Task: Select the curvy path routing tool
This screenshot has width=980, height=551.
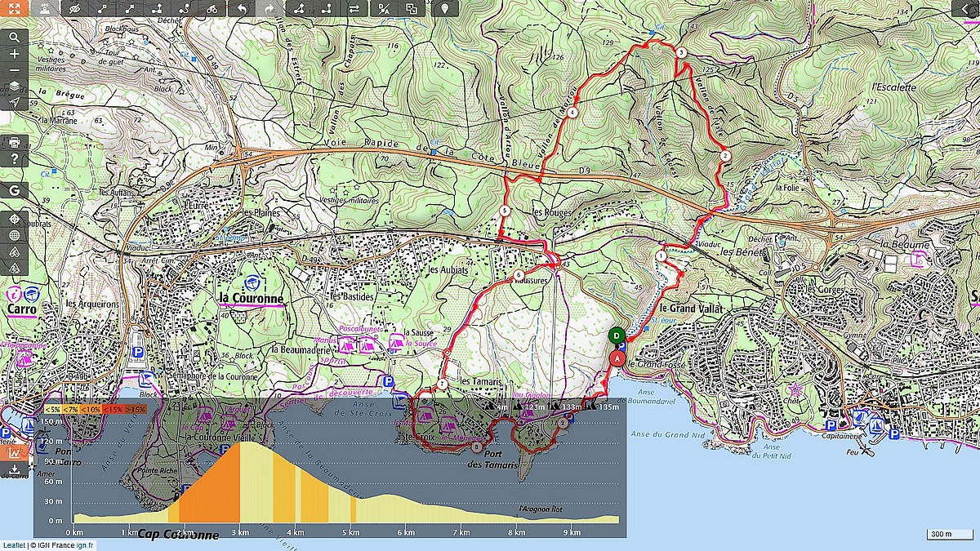Action: tap(185, 9)
